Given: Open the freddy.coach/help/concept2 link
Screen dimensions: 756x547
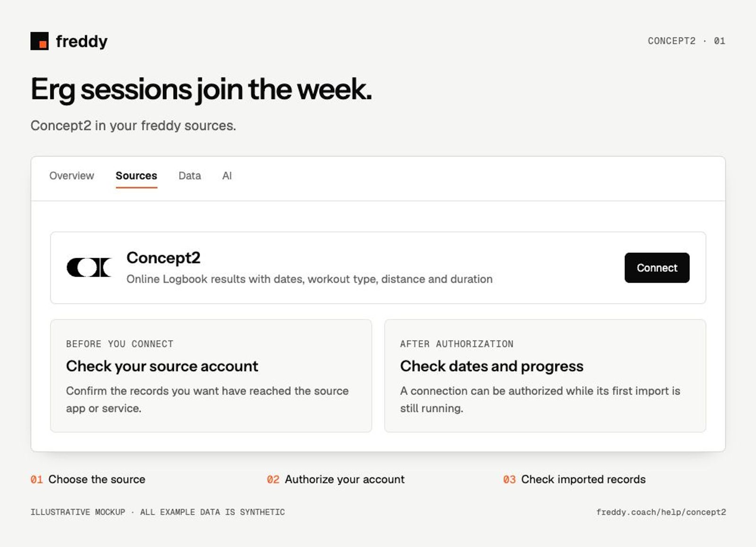Looking at the screenshot, I should click(661, 512).
